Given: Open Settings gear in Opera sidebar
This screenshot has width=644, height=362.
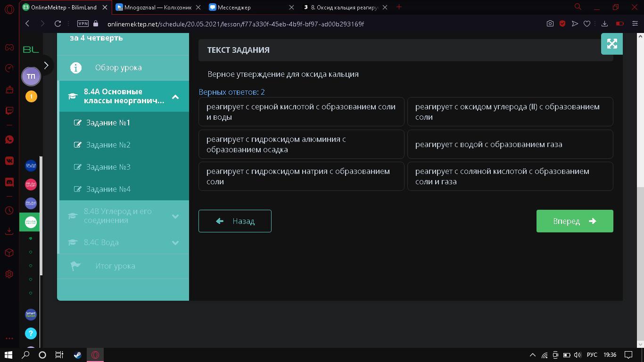Looking at the screenshot, I should (9, 274).
